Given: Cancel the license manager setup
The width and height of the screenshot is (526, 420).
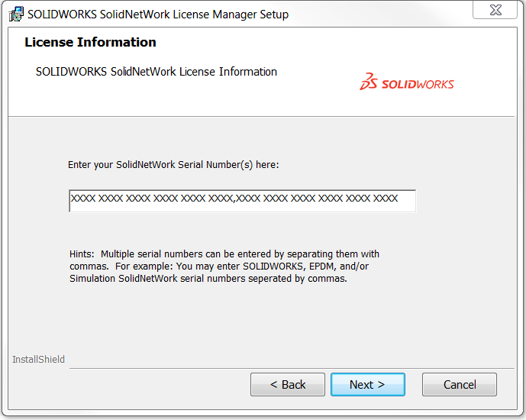Looking at the screenshot, I should tap(460, 384).
